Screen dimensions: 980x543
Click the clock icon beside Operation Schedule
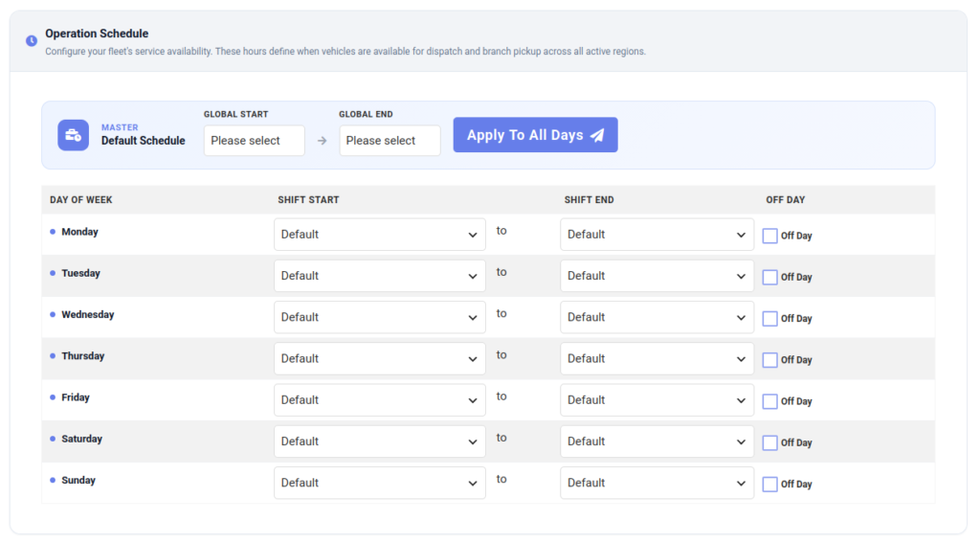[32, 40]
